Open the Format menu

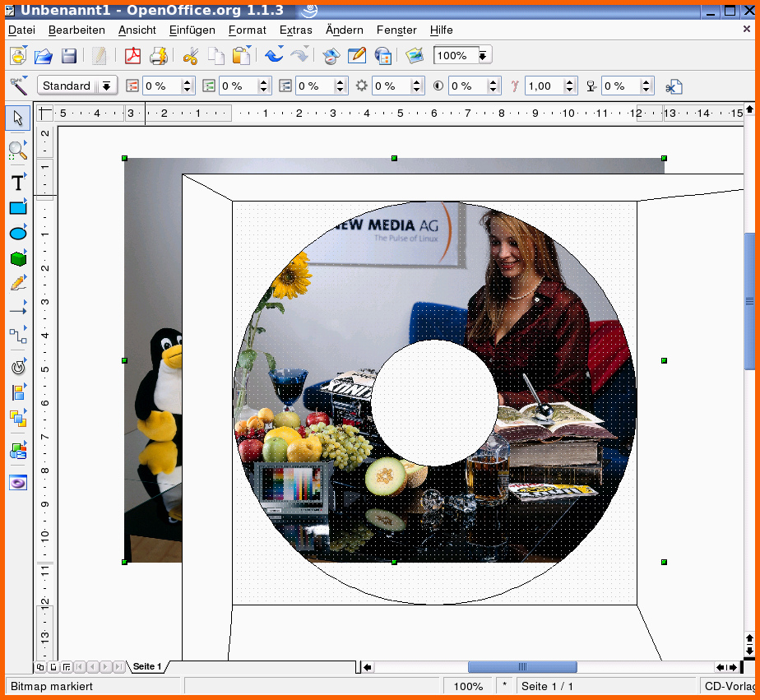click(x=248, y=30)
